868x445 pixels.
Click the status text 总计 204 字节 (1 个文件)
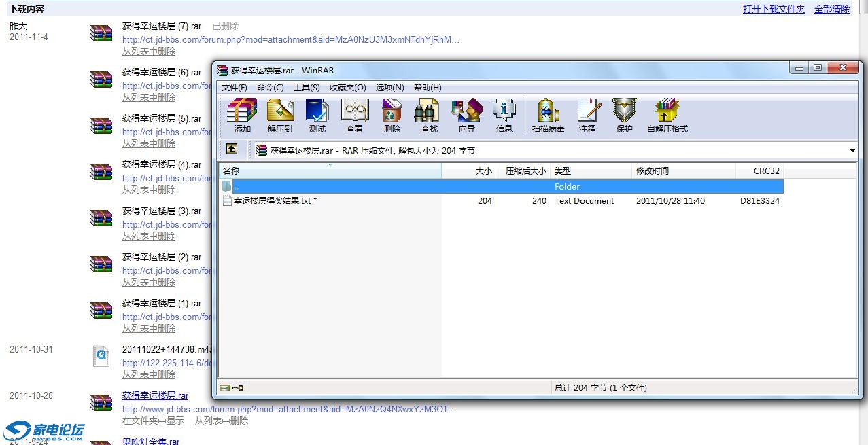[x=601, y=388]
